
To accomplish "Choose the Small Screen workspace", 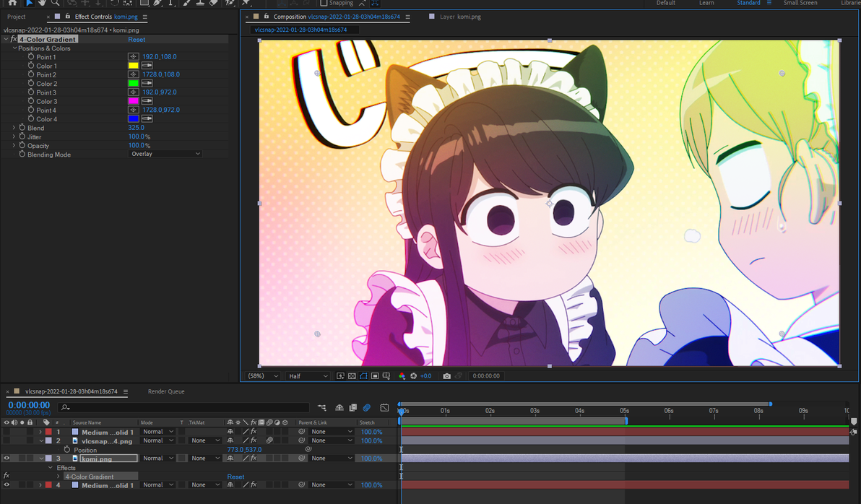I will [800, 3].
